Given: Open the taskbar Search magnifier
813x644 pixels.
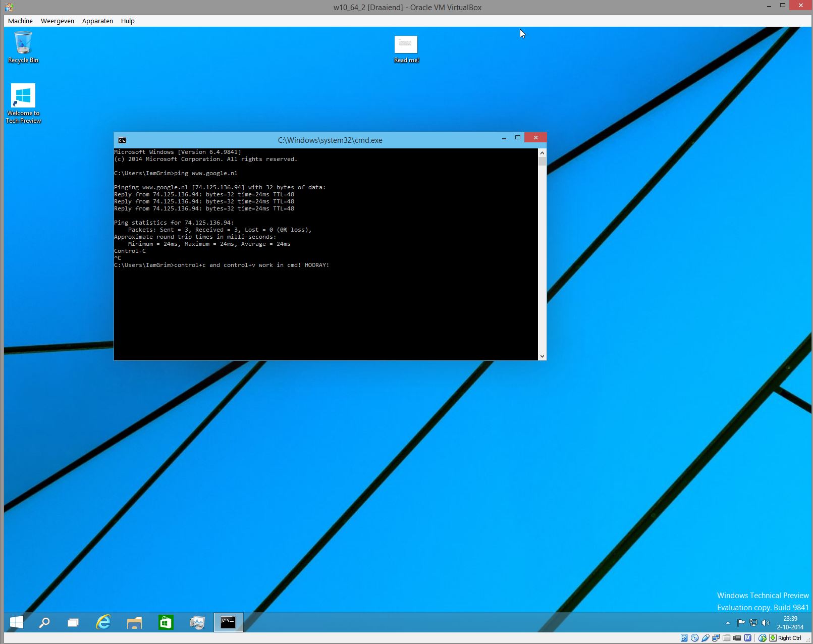Looking at the screenshot, I should point(44,622).
